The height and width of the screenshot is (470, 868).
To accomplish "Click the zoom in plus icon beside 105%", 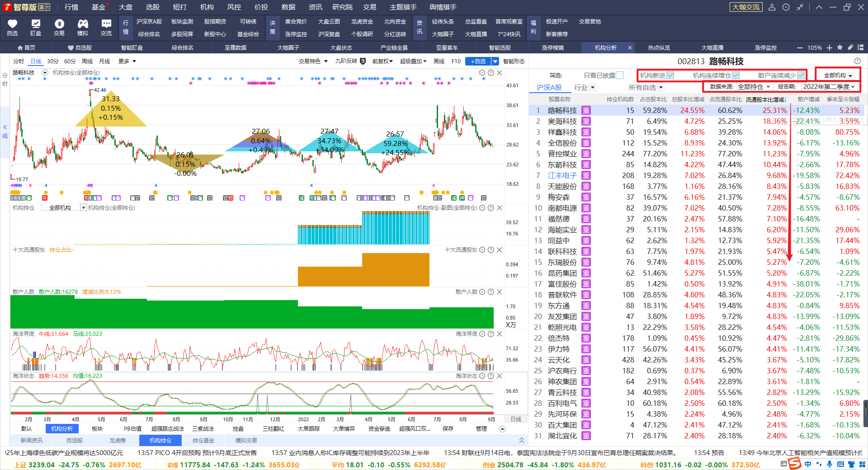I will click(829, 47).
